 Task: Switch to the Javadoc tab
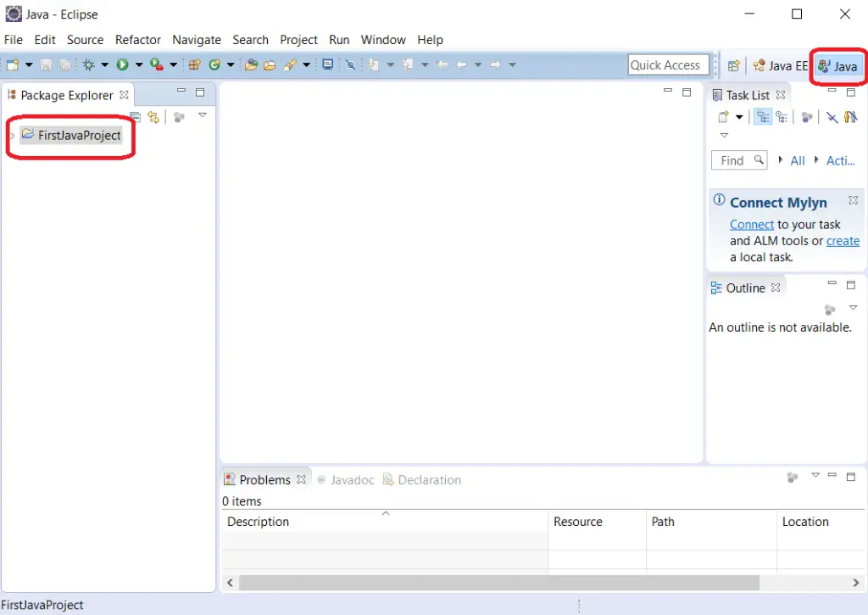[x=346, y=480]
